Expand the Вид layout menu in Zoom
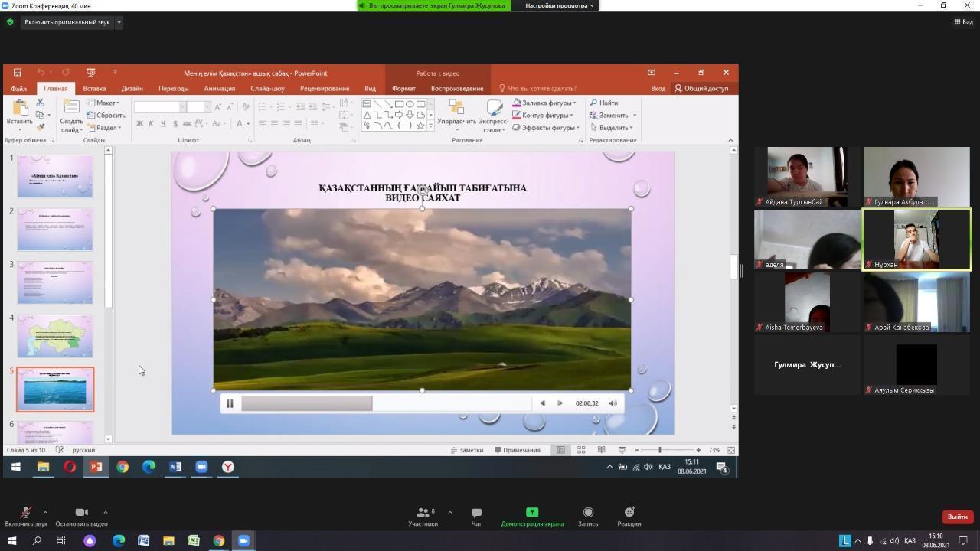Viewport: 980px width, 551px height. [963, 22]
